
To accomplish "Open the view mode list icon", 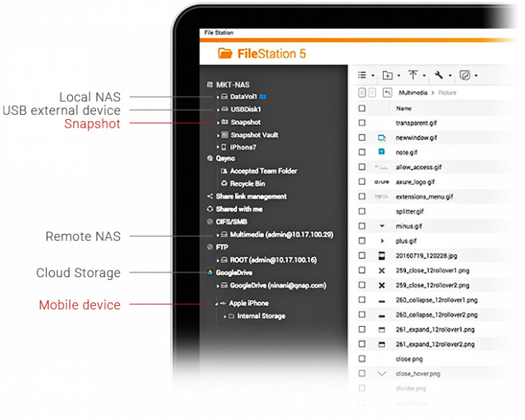I will pos(363,75).
